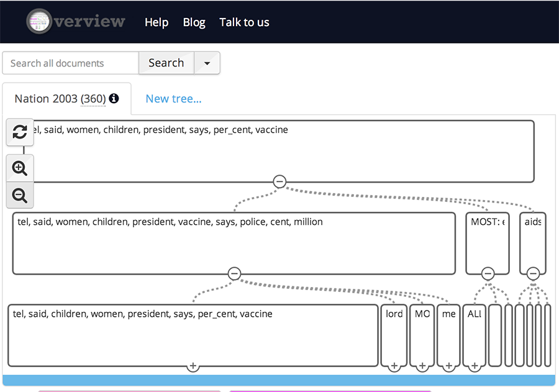Viewport: 559px width, 392px height.
Task: Click the refresh tree icon
Action: [20, 132]
